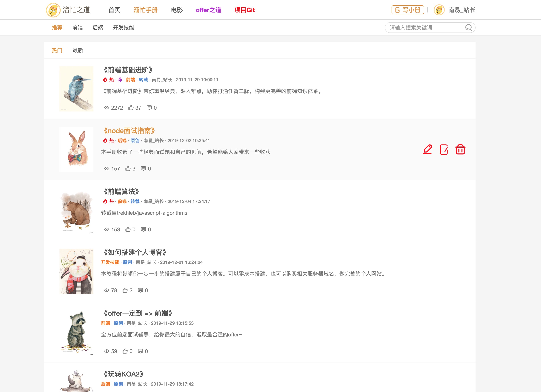Click the search magnifier icon

pos(469,28)
